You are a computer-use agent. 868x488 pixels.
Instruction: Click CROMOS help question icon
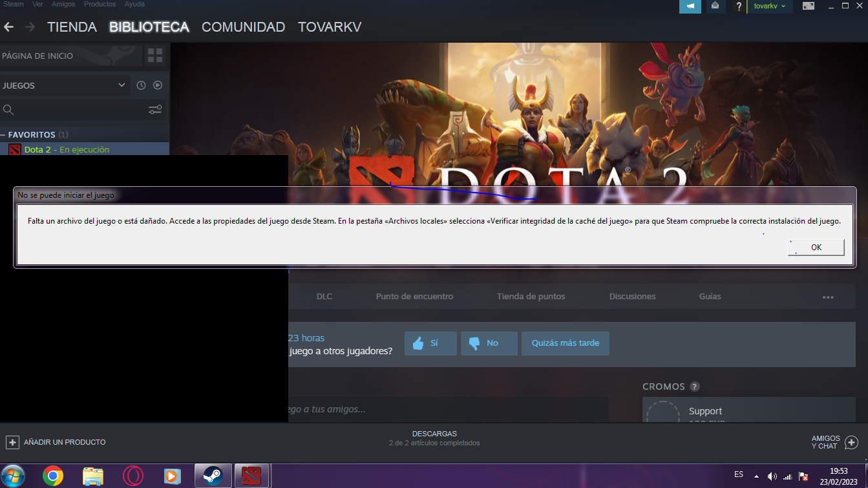click(x=694, y=387)
